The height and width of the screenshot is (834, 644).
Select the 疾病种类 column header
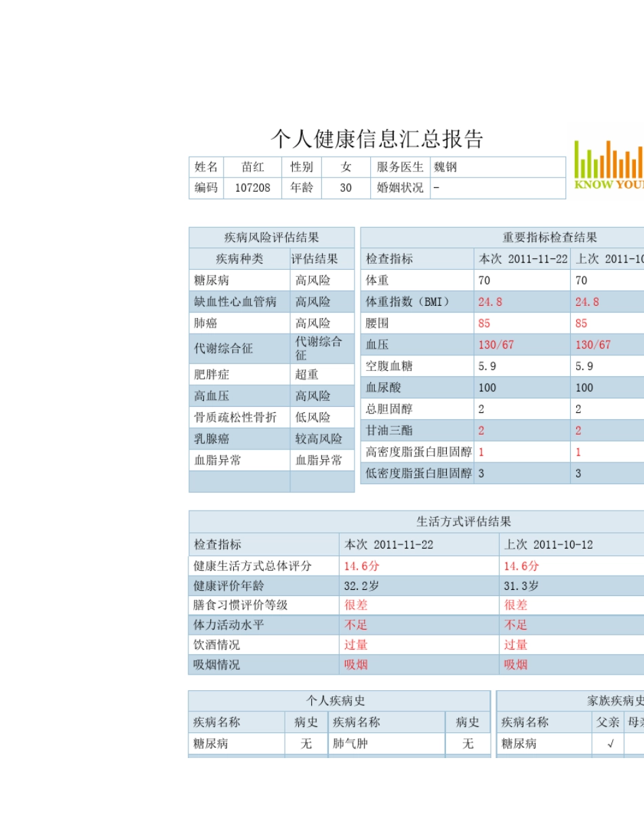[239, 259]
